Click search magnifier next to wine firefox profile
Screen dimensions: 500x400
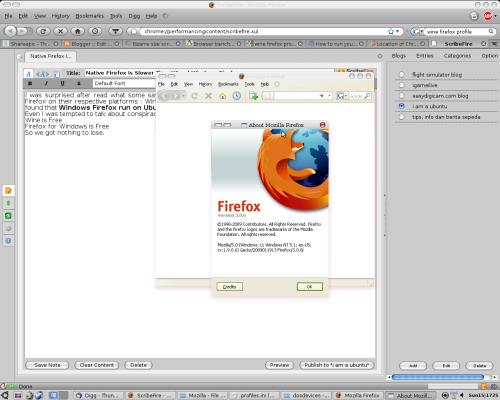[x=491, y=31]
